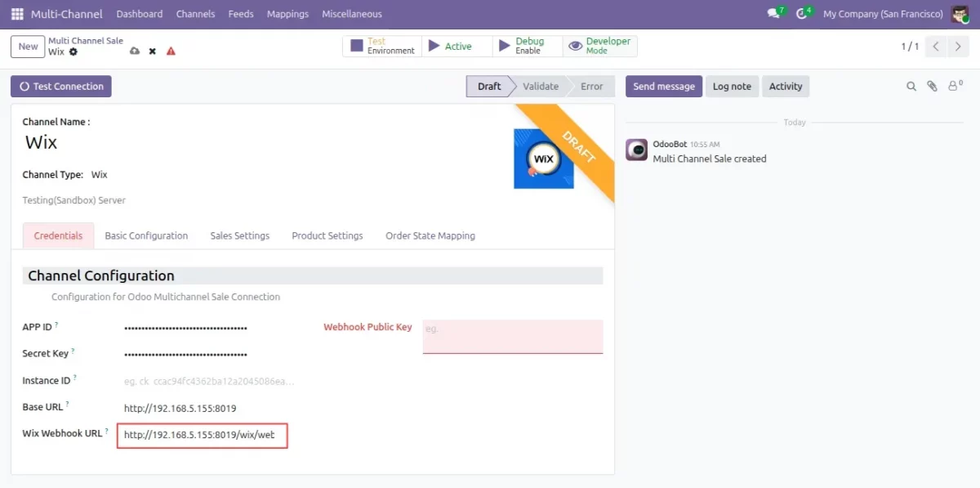Open the conversations icon with badge 7
This screenshot has height=488, width=980.
point(775,14)
